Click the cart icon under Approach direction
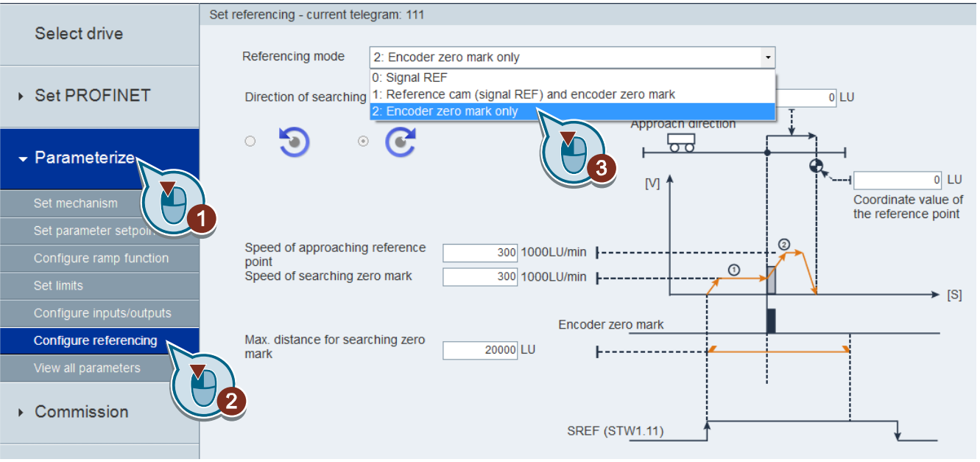The width and height of the screenshot is (980, 462). [x=680, y=142]
